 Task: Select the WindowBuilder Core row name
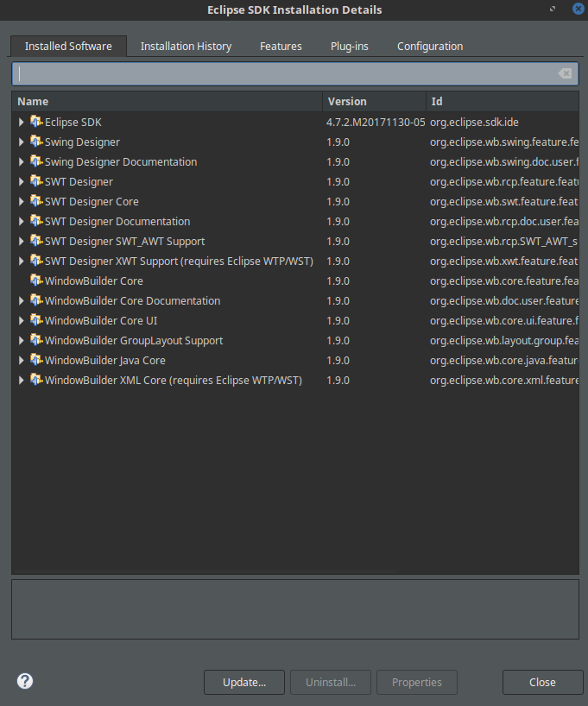(x=94, y=281)
